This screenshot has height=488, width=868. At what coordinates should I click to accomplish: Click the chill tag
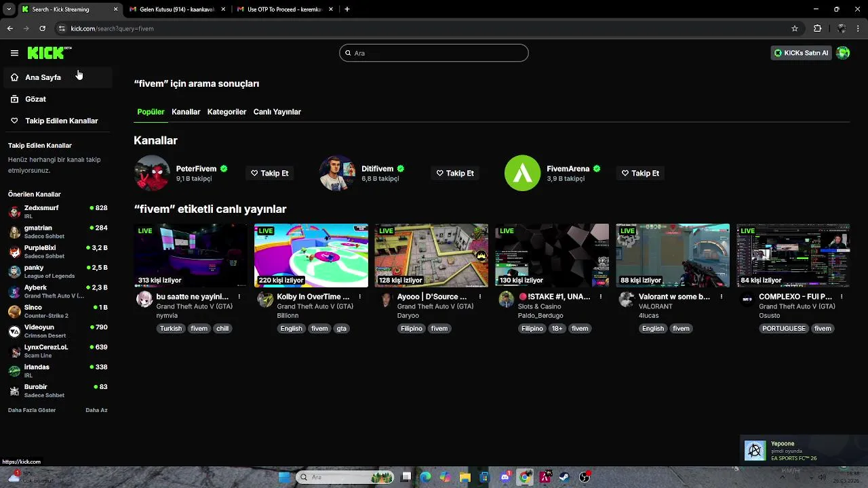tap(222, 329)
